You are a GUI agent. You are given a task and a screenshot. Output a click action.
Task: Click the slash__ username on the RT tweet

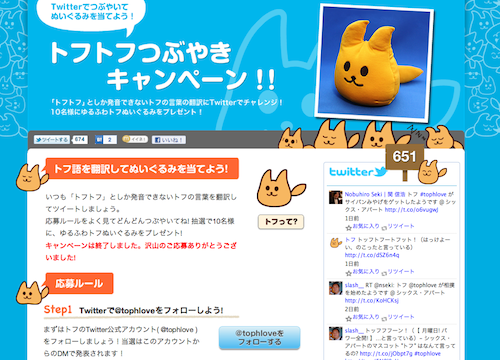354,285
